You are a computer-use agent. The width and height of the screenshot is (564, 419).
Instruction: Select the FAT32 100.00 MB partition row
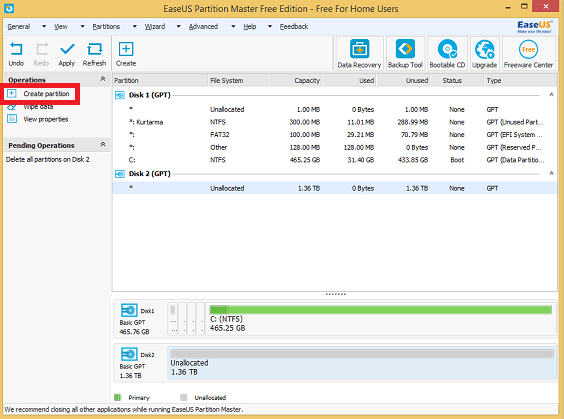tap(335, 135)
